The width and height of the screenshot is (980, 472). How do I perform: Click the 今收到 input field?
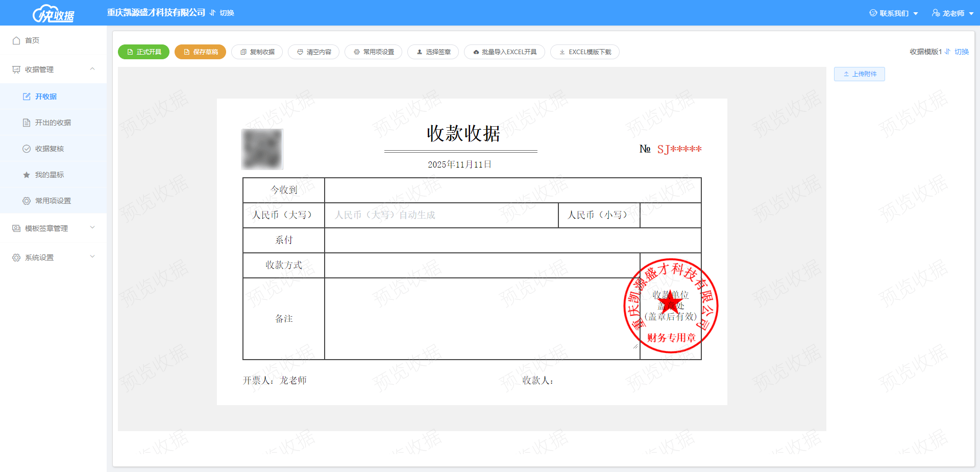[x=512, y=190]
